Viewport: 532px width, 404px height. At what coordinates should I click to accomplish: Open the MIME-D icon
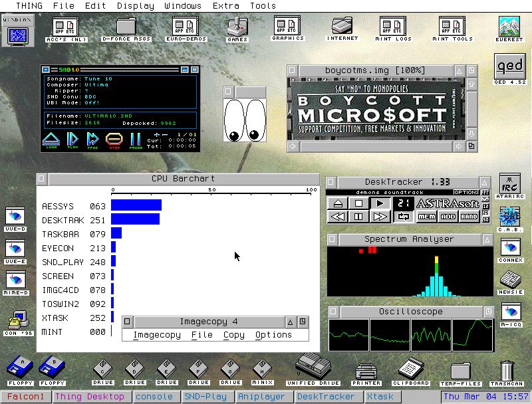(15, 283)
